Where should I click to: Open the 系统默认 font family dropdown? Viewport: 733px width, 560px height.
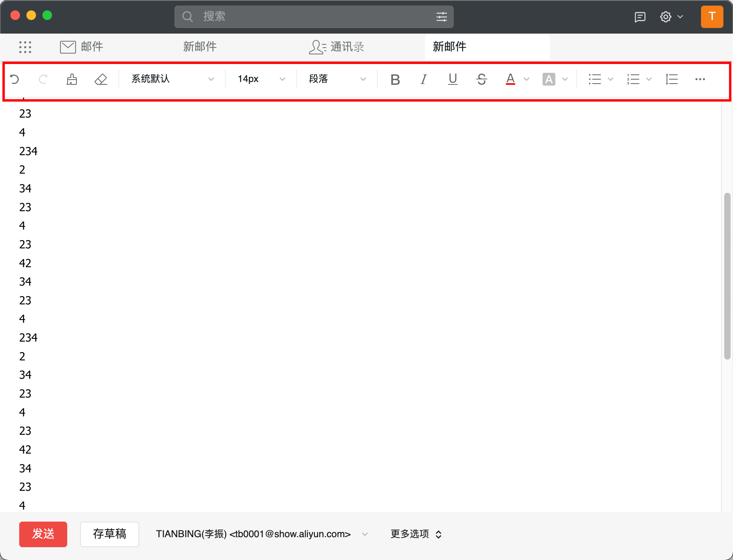(x=171, y=79)
